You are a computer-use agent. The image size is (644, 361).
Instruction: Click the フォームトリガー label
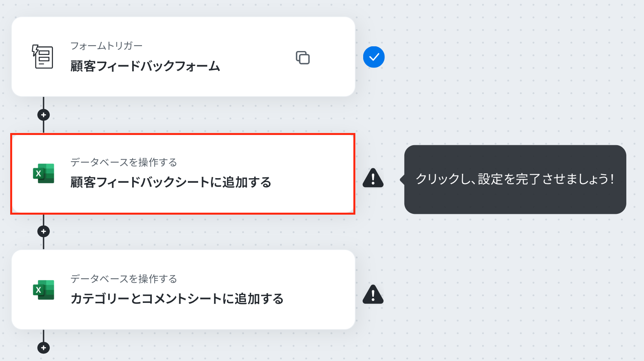click(x=106, y=46)
